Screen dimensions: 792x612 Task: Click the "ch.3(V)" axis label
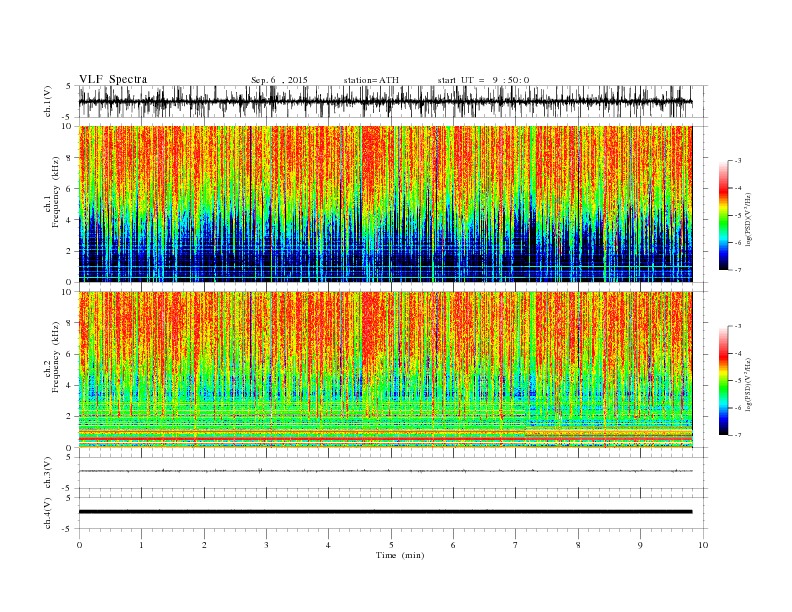click(48, 473)
